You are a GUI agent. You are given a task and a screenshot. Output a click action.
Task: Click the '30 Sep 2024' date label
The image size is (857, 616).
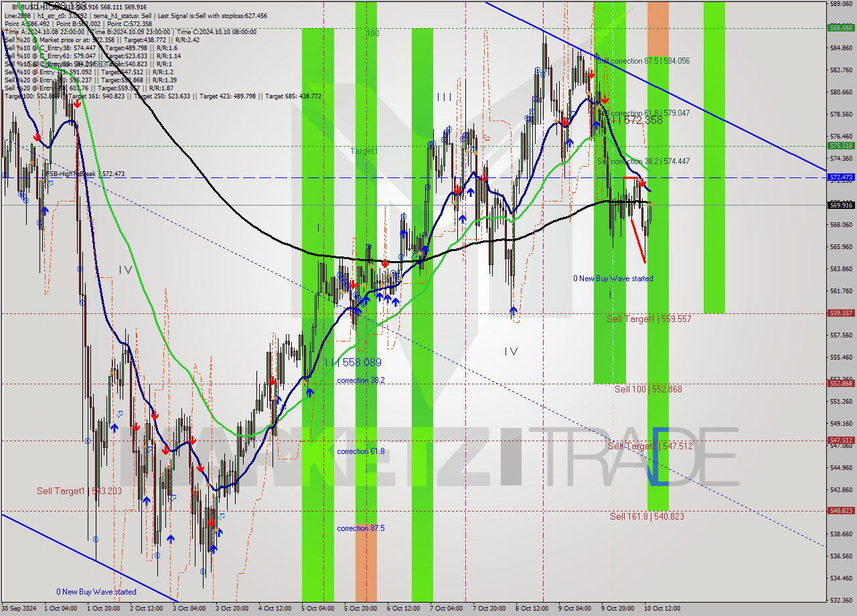(20, 609)
